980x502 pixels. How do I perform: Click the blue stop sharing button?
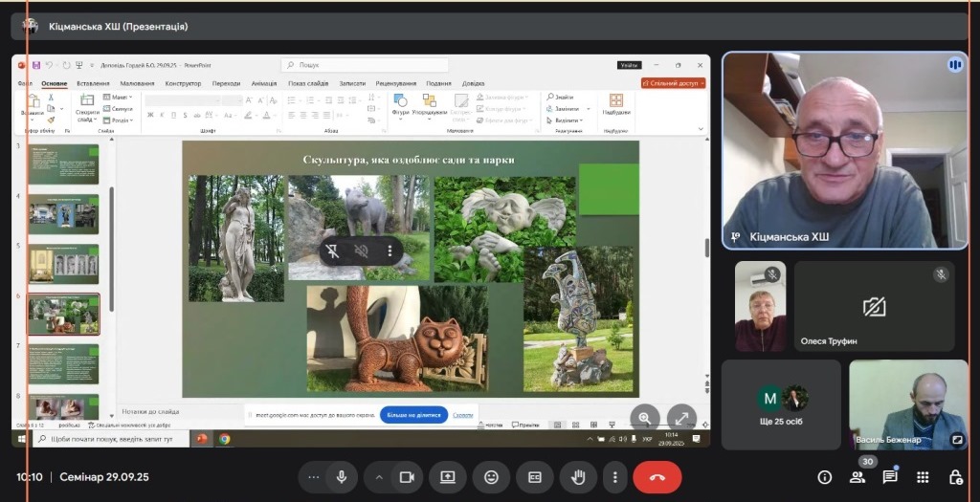pyautogui.click(x=413, y=415)
